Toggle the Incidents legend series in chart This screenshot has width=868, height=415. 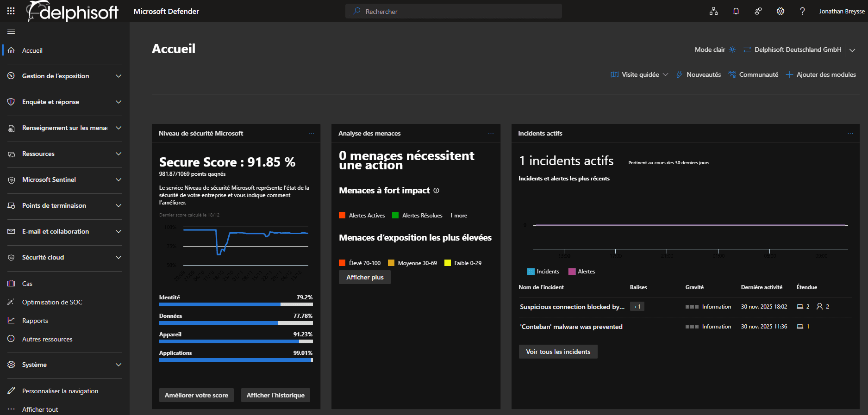[x=543, y=272]
